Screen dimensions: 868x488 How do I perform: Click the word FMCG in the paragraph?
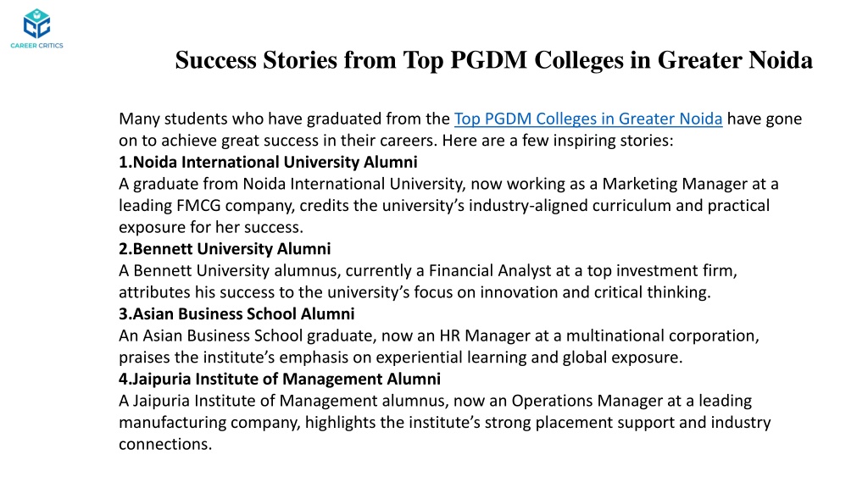[x=198, y=206]
